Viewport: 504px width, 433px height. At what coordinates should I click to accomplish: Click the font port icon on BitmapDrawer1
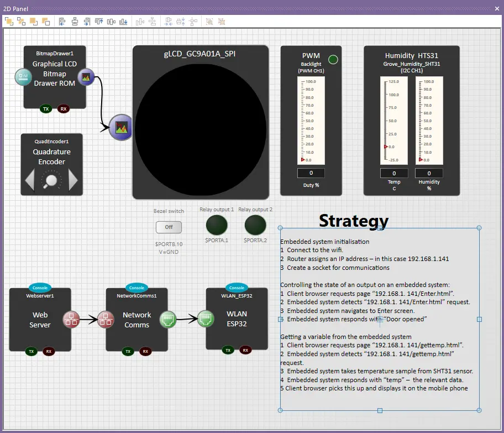(x=23, y=77)
